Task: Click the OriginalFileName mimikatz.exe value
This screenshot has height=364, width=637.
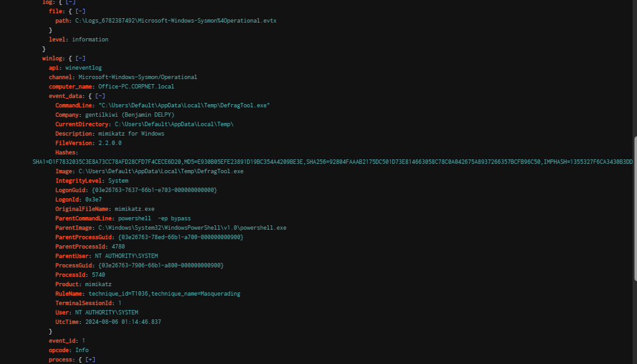Action: click(x=130, y=209)
